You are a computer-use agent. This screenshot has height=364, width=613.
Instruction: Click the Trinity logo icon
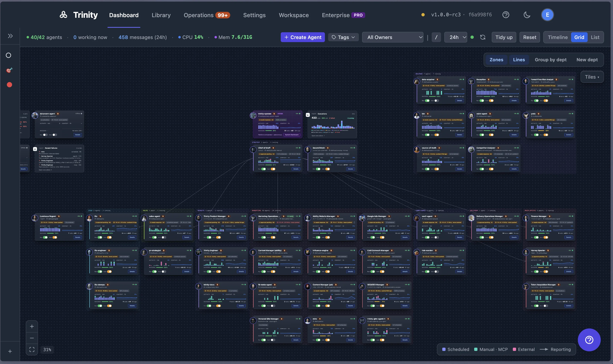(x=63, y=15)
